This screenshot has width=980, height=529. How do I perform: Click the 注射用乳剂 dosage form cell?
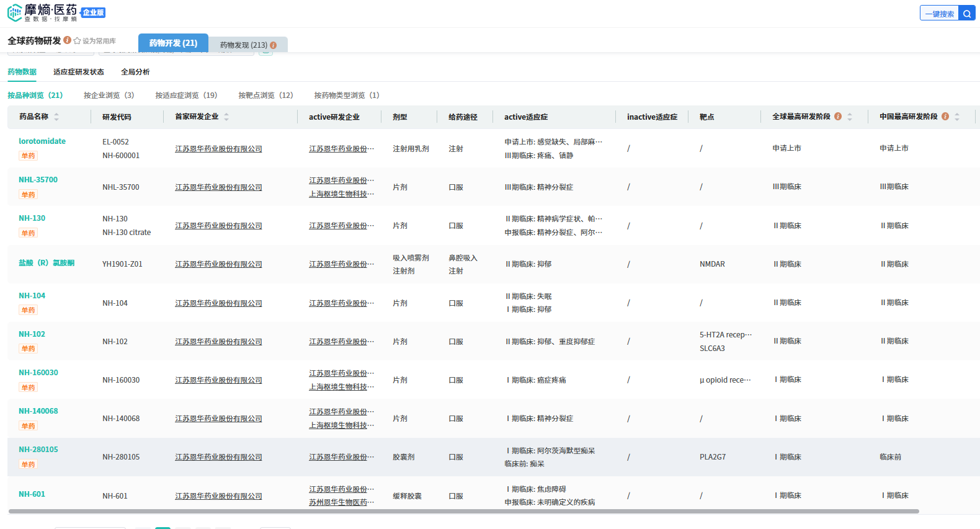pyautogui.click(x=411, y=149)
